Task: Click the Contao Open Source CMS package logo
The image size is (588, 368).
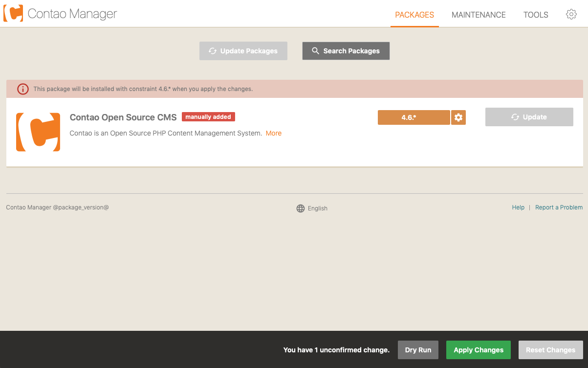Action: [38, 132]
